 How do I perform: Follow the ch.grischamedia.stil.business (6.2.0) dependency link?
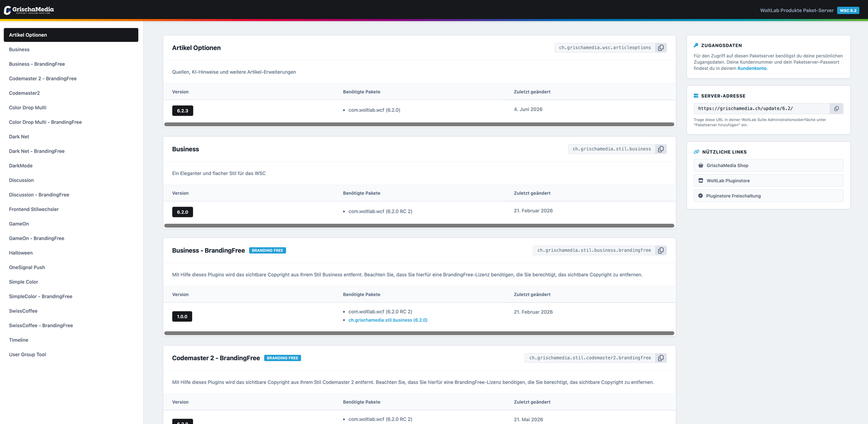(388, 320)
